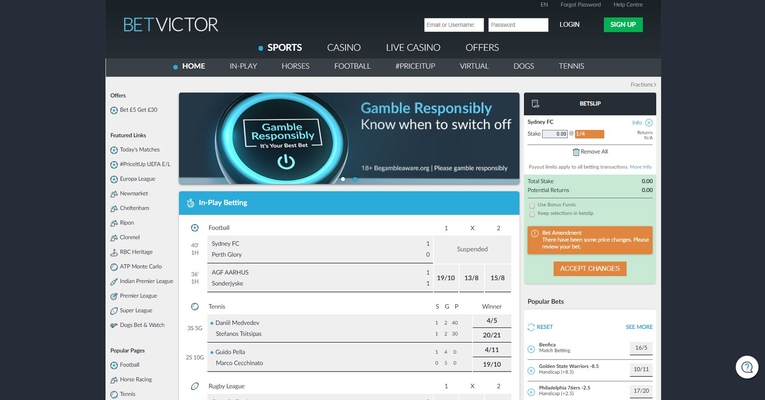Click the tennis icon beside ATP Monte Carlo
This screenshot has width=765, height=400.
coord(114,267)
